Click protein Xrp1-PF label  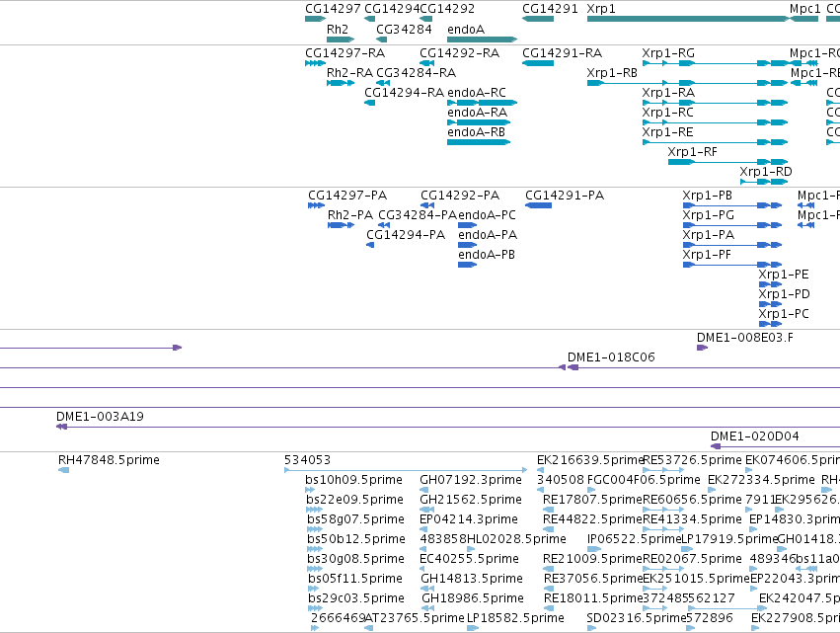pos(707,255)
